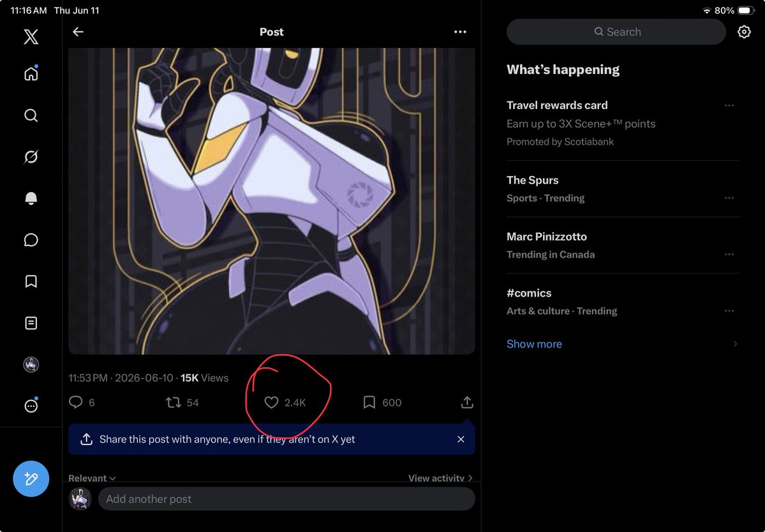This screenshot has width=765, height=532.
Task: Go back with the arrow beside Post
Action: pos(78,32)
